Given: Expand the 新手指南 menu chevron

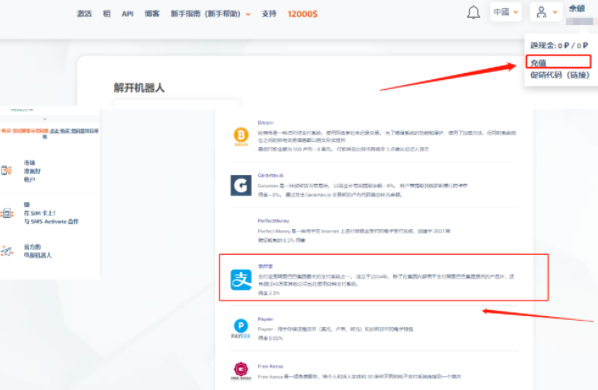Looking at the screenshot, I should coord(248,14).
